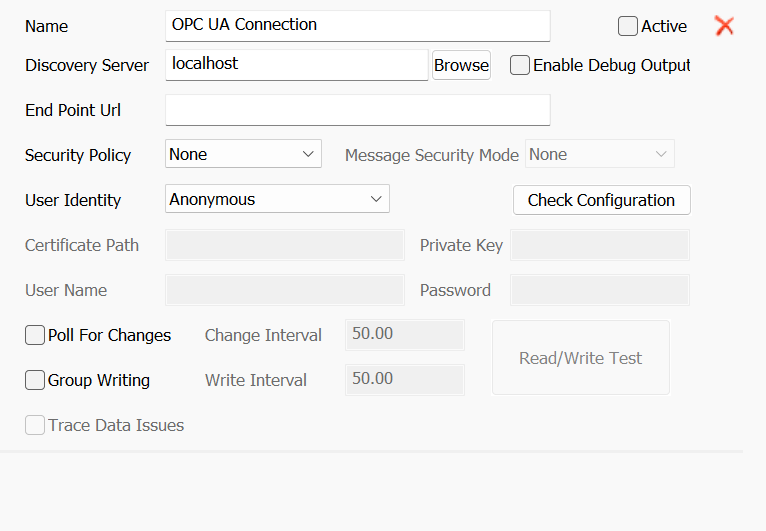Check the Poll For Changes box
This screenshot has height=531, width=766.
pyautogui.click(x=35, y=335)
